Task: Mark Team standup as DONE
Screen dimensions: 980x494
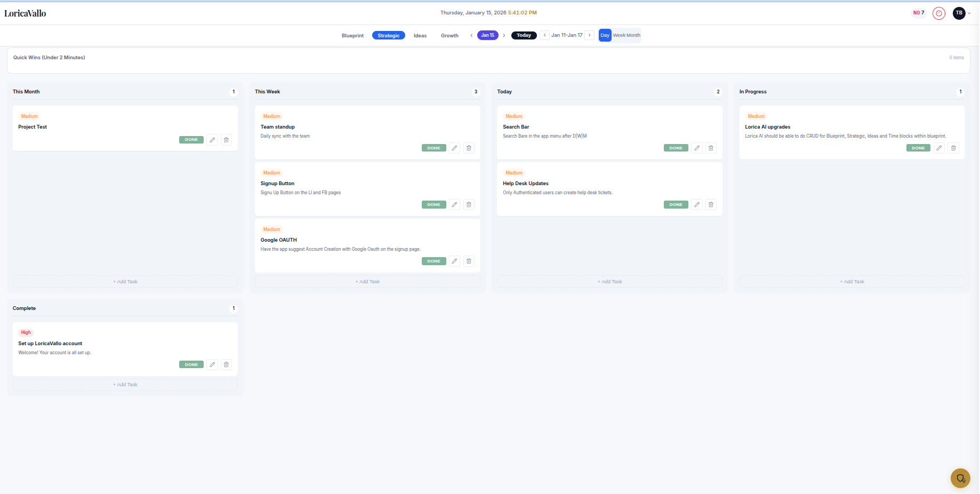Action: coord(433,148)
